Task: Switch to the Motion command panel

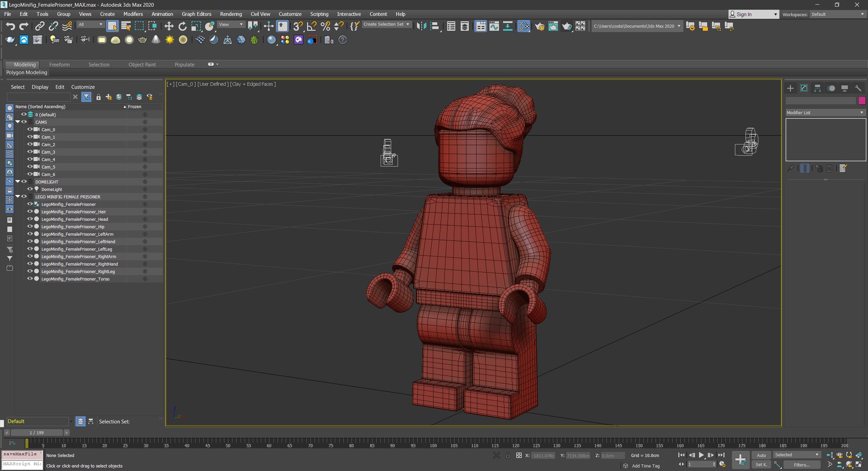Action: pos(831,88)
